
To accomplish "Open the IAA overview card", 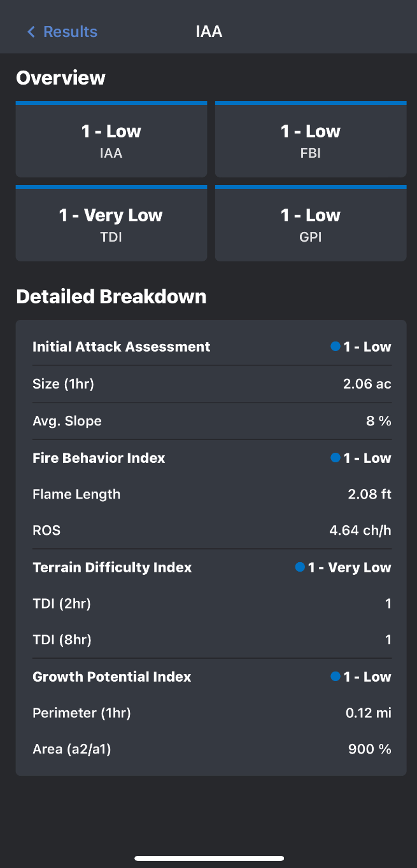I will 111,140.
